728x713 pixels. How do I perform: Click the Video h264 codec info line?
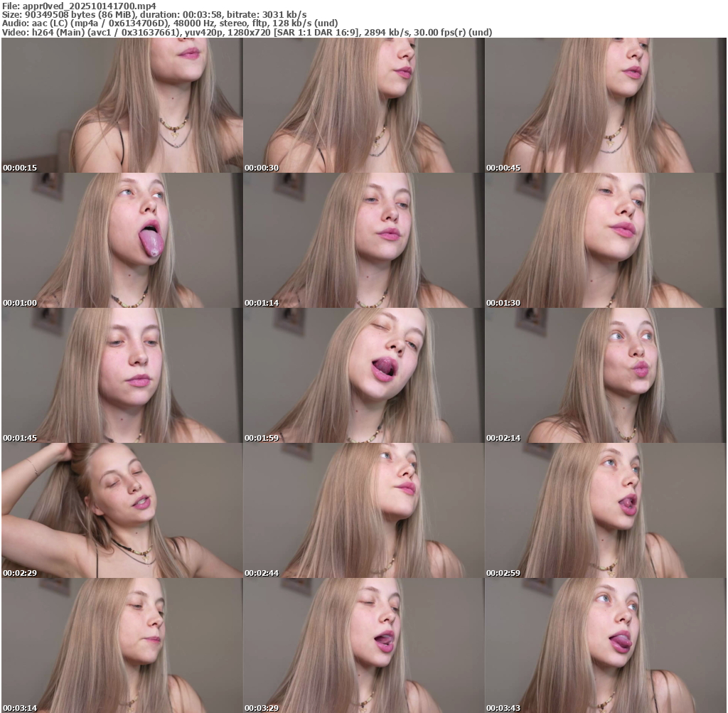coord(247,32)
